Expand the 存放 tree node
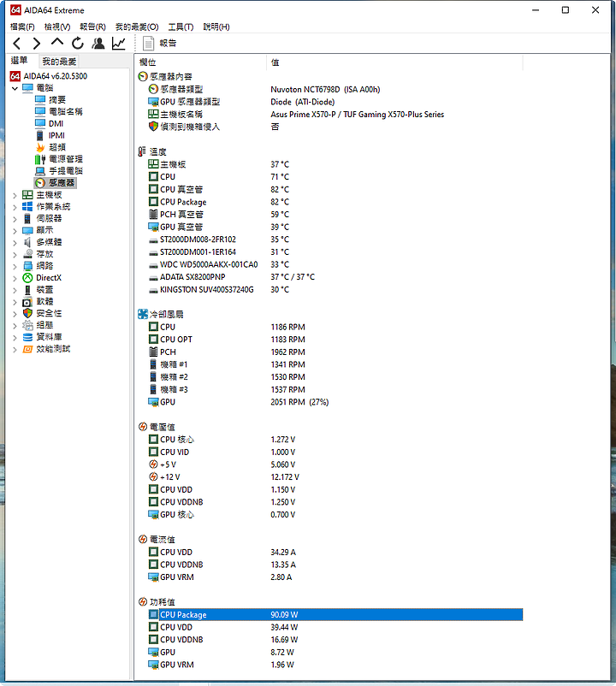The image size is (616, 686). pos(15,255)
